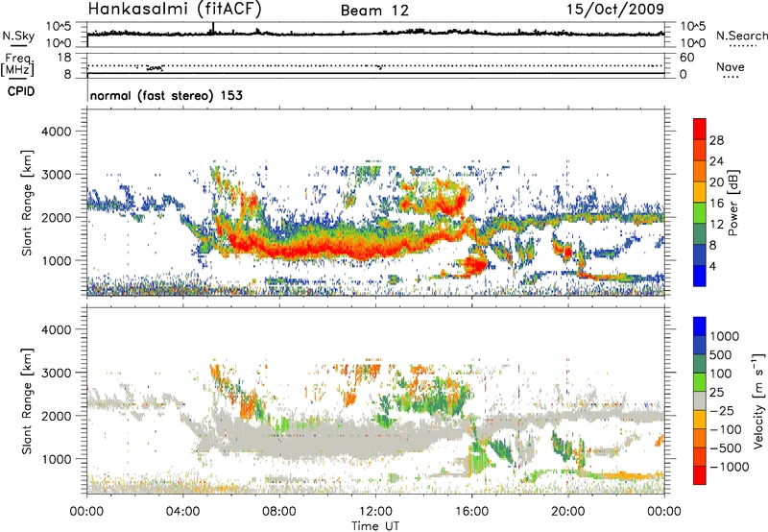Click the '500' tick on Velocity colorbar
Image resolution: width=768 pixels, height=532 pixels.
721,355
